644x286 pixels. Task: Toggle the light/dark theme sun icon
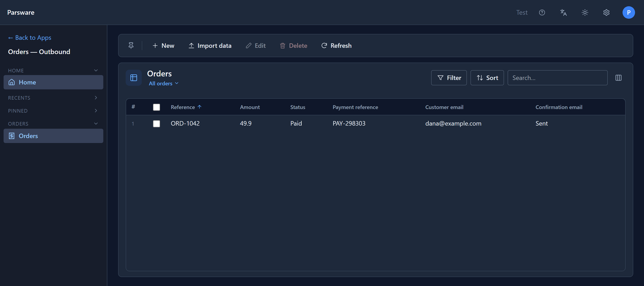(x=585, y=12)
